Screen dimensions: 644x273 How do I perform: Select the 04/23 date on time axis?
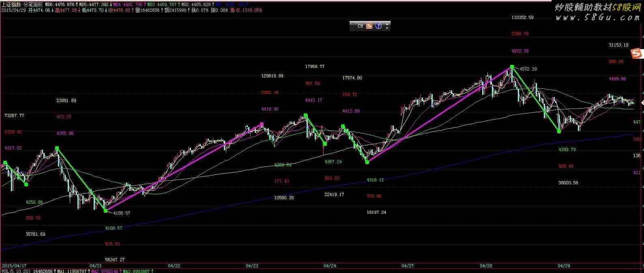252,266
